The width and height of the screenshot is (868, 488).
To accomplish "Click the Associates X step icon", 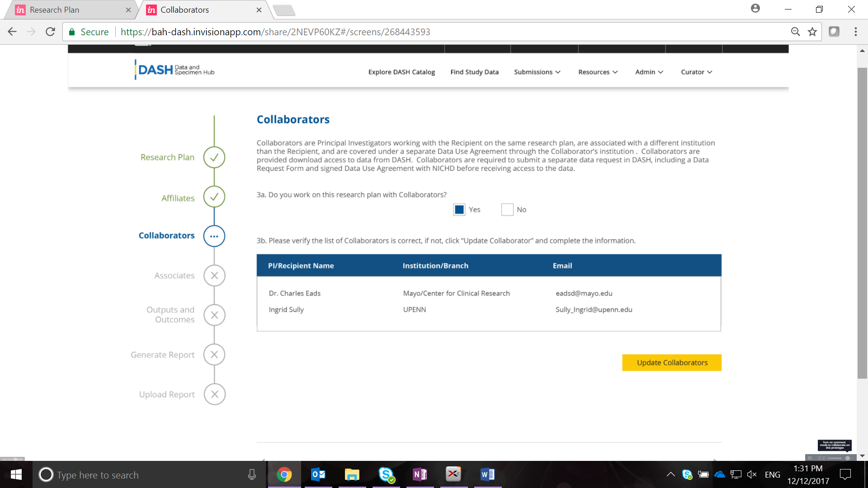I will 214,275.
